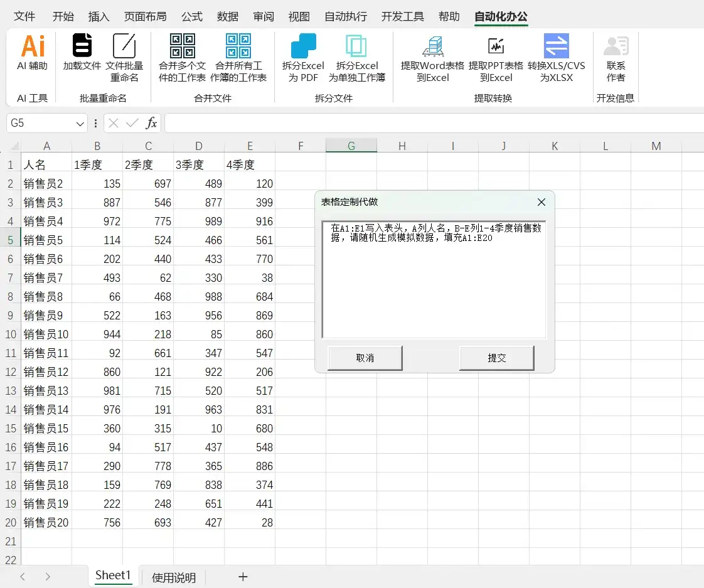This screenshot has width=704, height=588.
Task: Switch to the 视图 ribbon tab
Action: (x=299, y=17)
